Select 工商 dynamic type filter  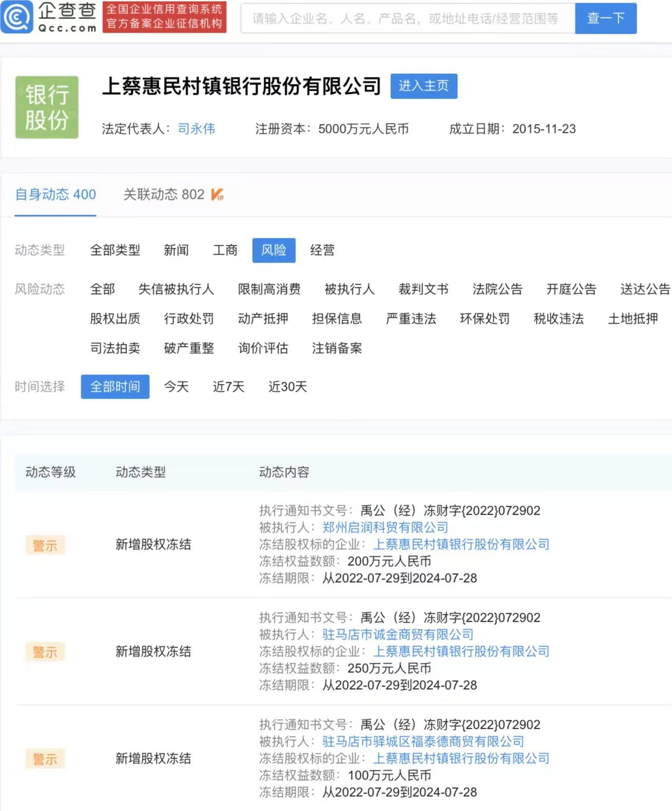pyautogui.click(x=225, y=250)
